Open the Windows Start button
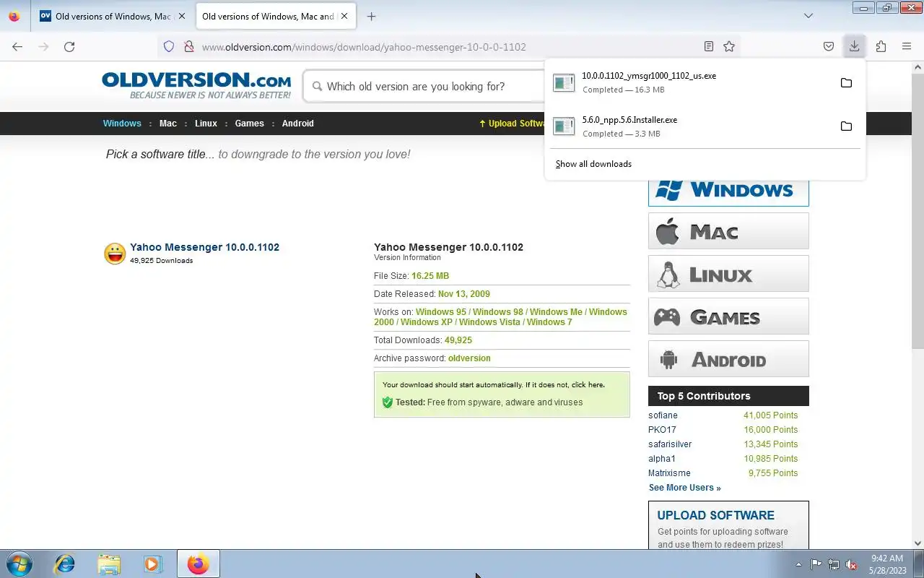The image size is (924, 578). (x=19, y=564)
